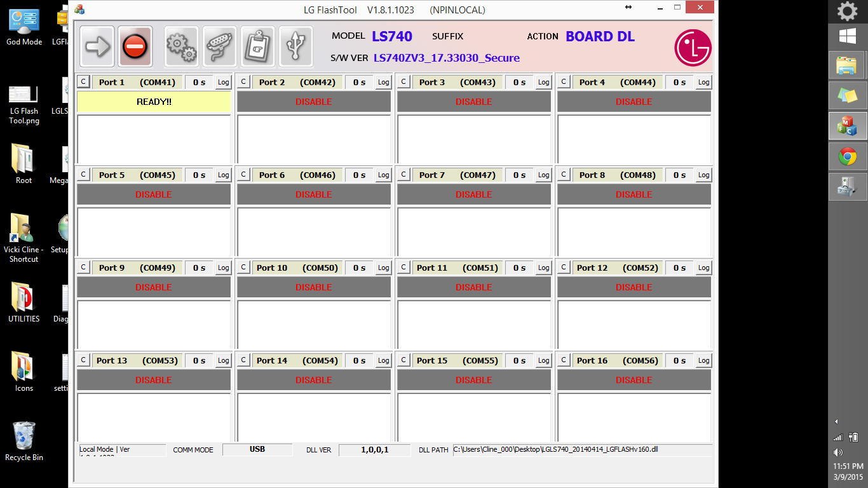The image size is (868, 488).
Task: Click the volume speaker tray icon
Action: click(838, 452)
